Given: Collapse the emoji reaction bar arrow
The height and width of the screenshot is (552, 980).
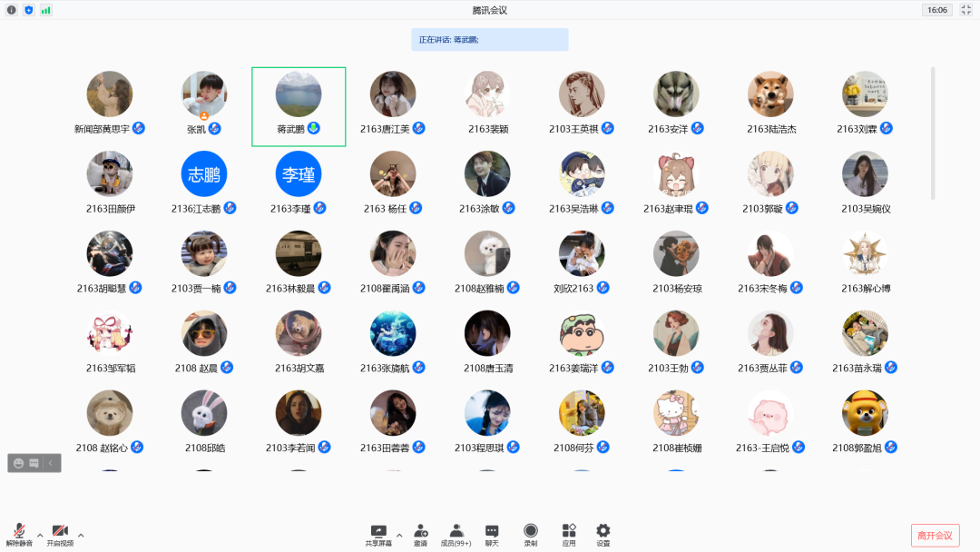Looking at the screenshot, I should tap(52, 463).
